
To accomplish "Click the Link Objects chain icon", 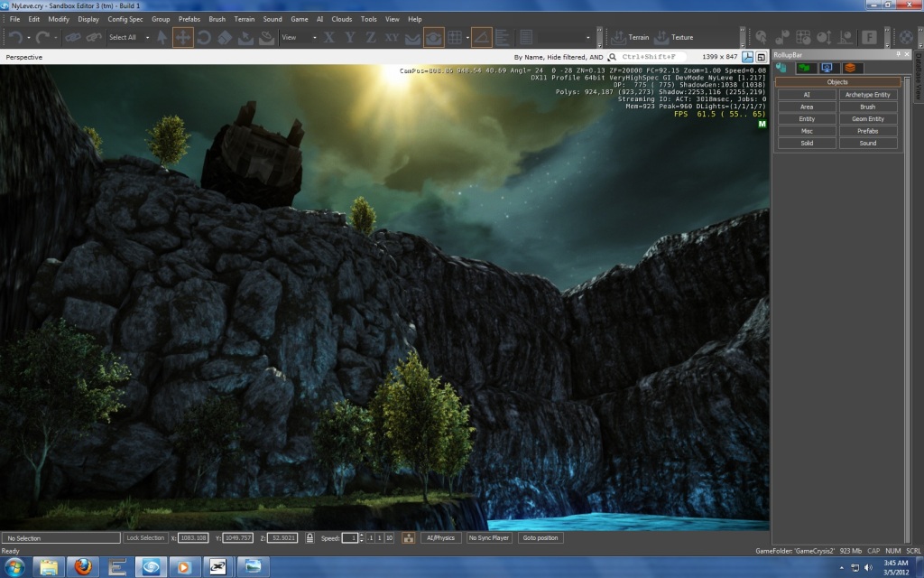I will point(71,38).
